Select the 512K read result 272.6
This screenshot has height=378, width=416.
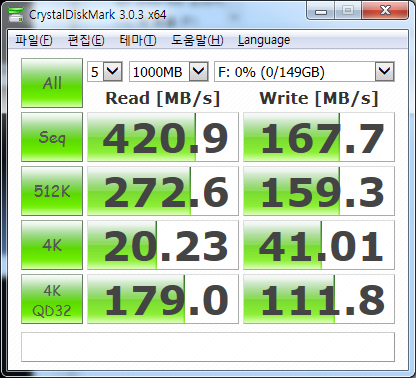coord(163,191)
